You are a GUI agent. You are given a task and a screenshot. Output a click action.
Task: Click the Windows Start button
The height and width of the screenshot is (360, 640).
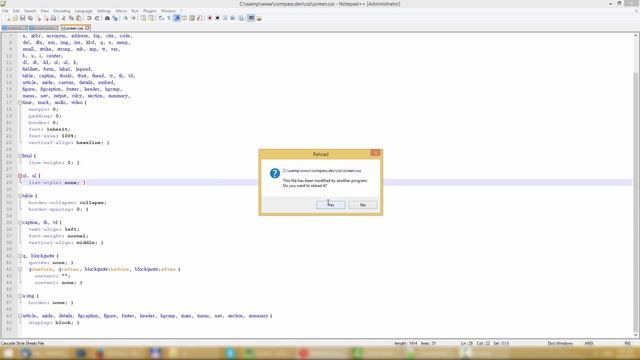pyautogui.click(x=8, y=353)
